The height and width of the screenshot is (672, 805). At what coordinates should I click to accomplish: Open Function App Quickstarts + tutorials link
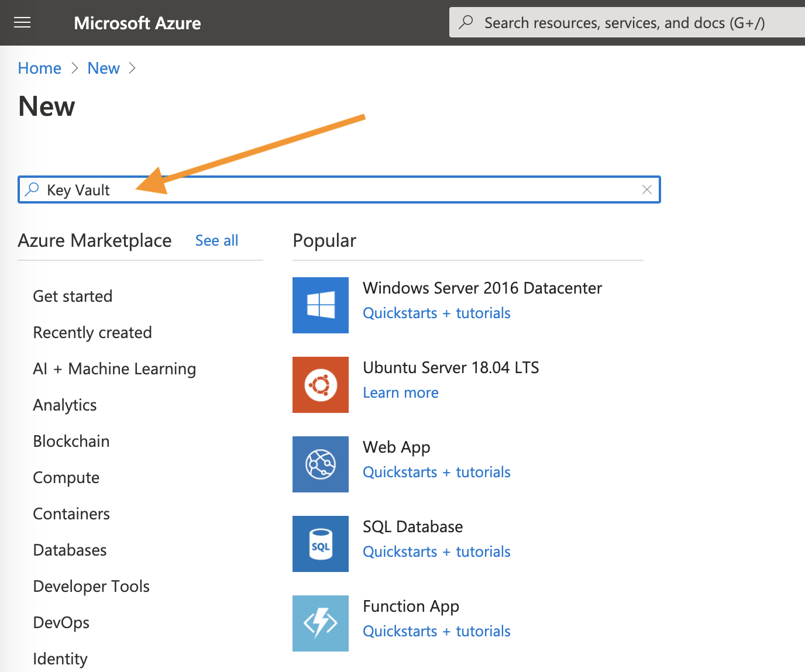coord(436,631)
